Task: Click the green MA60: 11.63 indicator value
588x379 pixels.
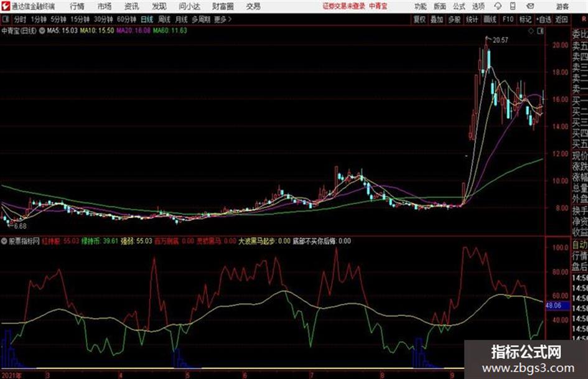Action: [170, 30]
